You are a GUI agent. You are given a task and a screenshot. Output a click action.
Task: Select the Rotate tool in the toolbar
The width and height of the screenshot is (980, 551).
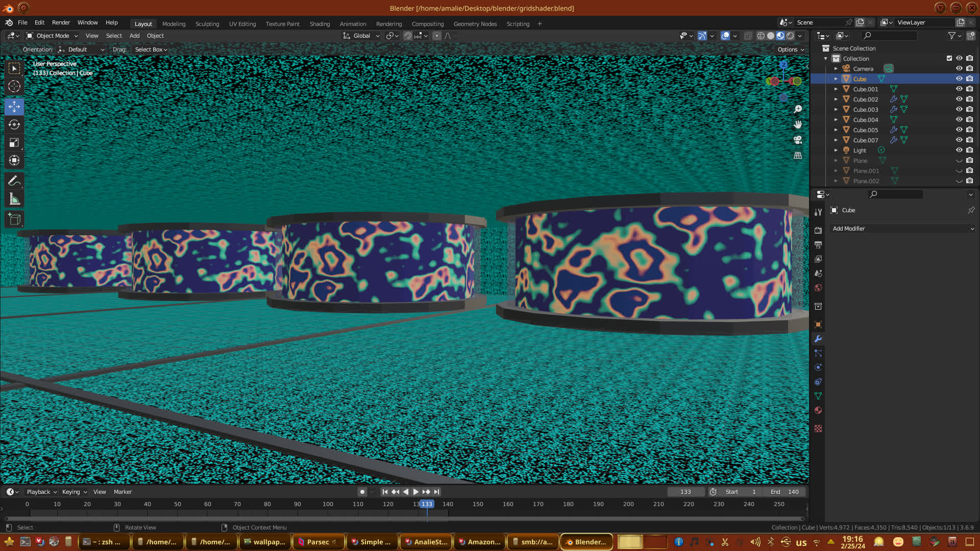(x=14, y=124)
